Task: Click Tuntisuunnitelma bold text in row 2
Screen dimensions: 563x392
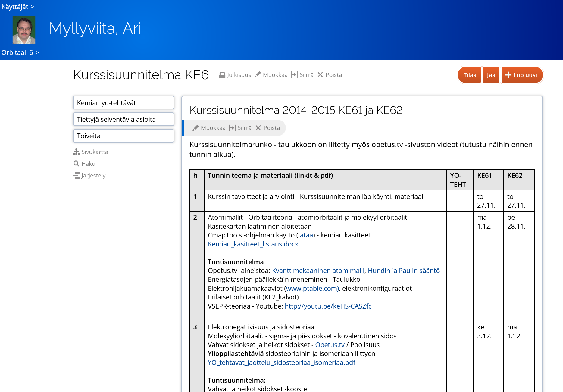Action: pyautogui.click(x=236, y=262)
